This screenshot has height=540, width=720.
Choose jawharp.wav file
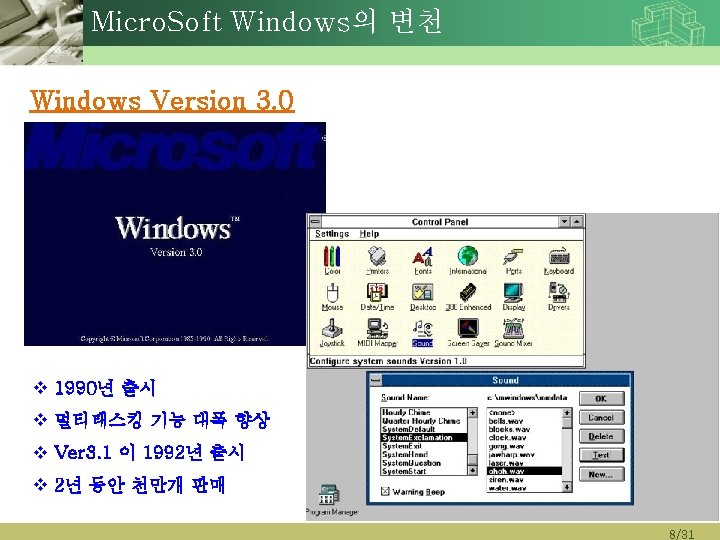click(x=524, y=454)
